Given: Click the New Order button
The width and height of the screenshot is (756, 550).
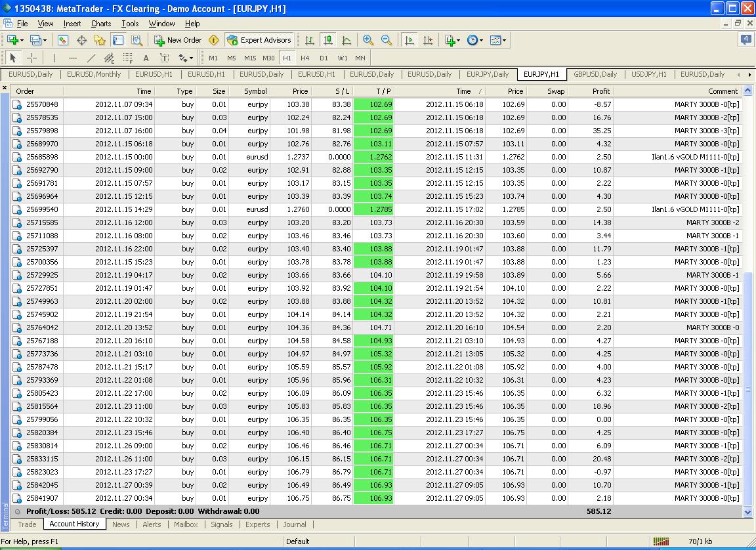Looking at the screenshot, I should tap(178, 41).
